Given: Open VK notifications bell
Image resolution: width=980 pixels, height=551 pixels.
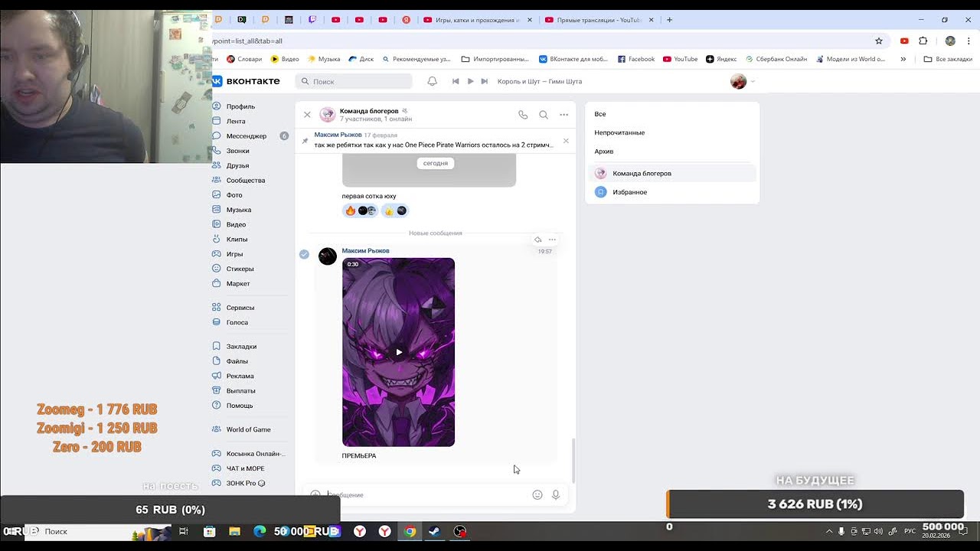Looking at the screenshot, I should click(432, 81).
